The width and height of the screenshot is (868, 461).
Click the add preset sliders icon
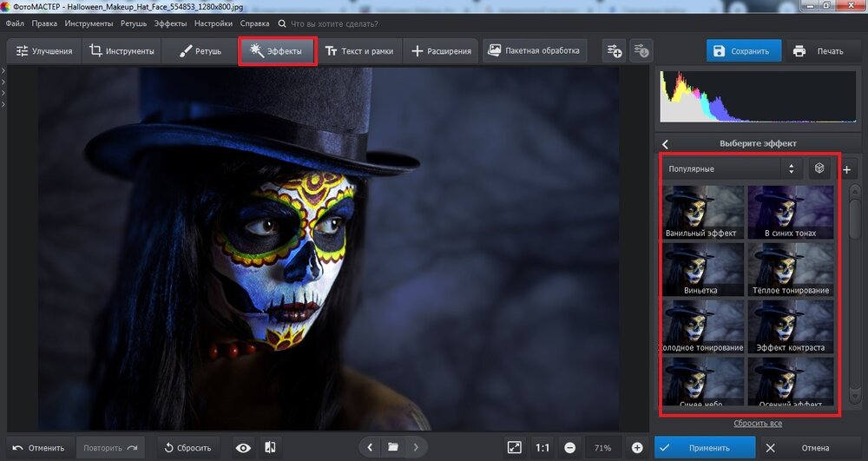[615, 50]
